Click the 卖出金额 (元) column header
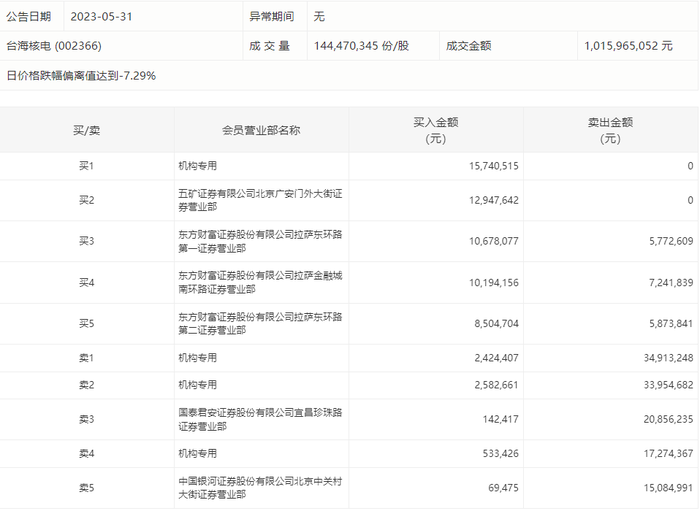 click(610, 130)
